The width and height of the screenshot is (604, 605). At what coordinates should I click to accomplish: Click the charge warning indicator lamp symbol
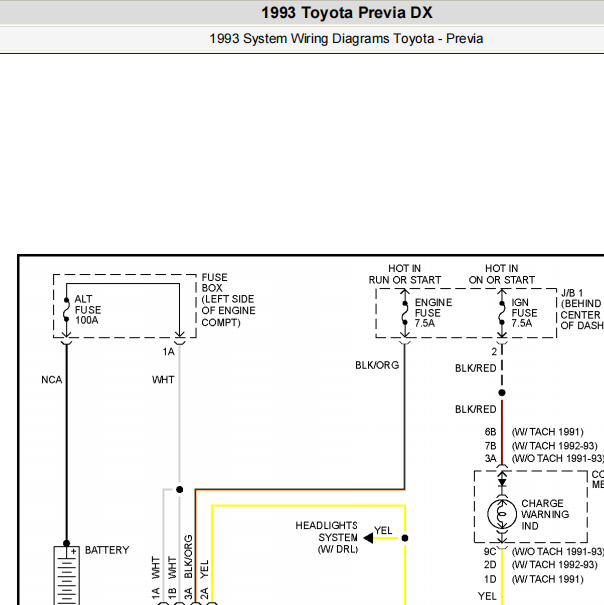[x=502, y=514]
